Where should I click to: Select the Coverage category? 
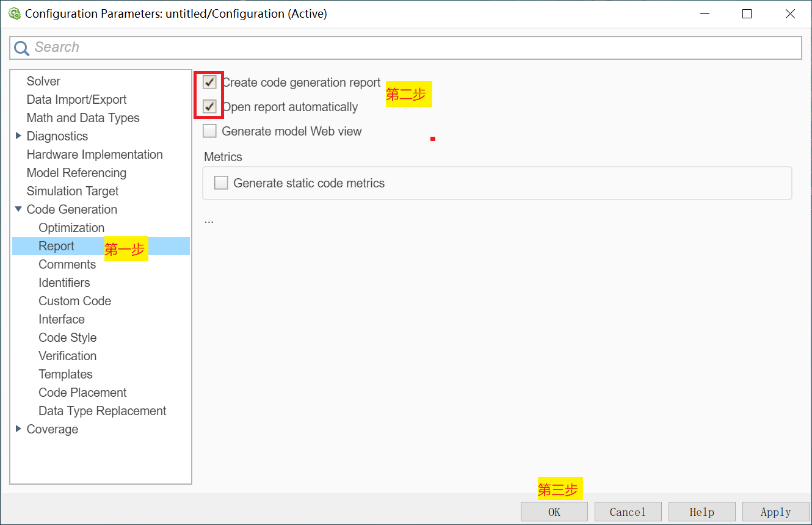53,429
